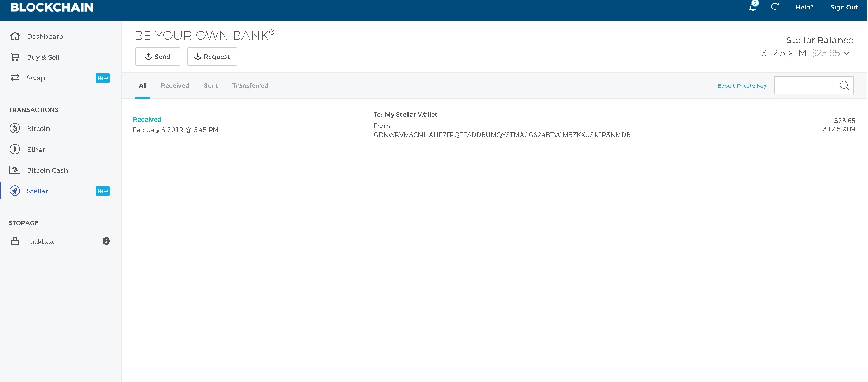Screen dimensions: 868x382
Task: Click the BLOCKCHAIN logo
Action: (52, 7)
